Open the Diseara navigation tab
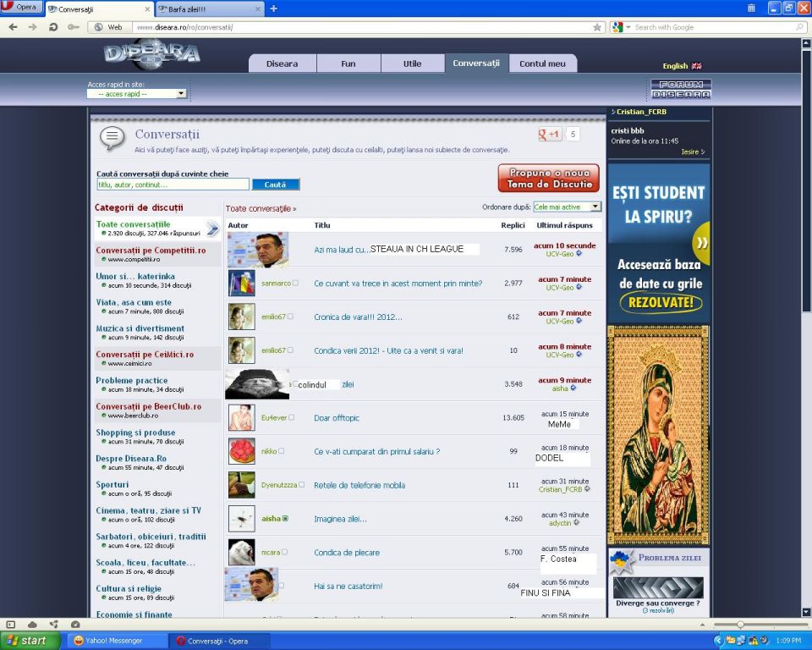The width and height of the screenshot is (812, 650). click(283, 63)
